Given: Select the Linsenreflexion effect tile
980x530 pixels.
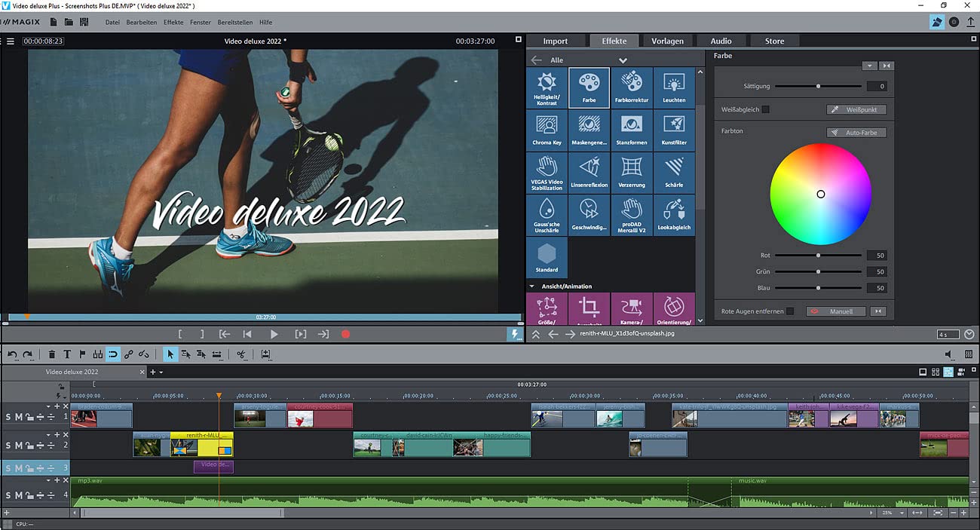Looking at the screenshot, I should coord(589,173).
